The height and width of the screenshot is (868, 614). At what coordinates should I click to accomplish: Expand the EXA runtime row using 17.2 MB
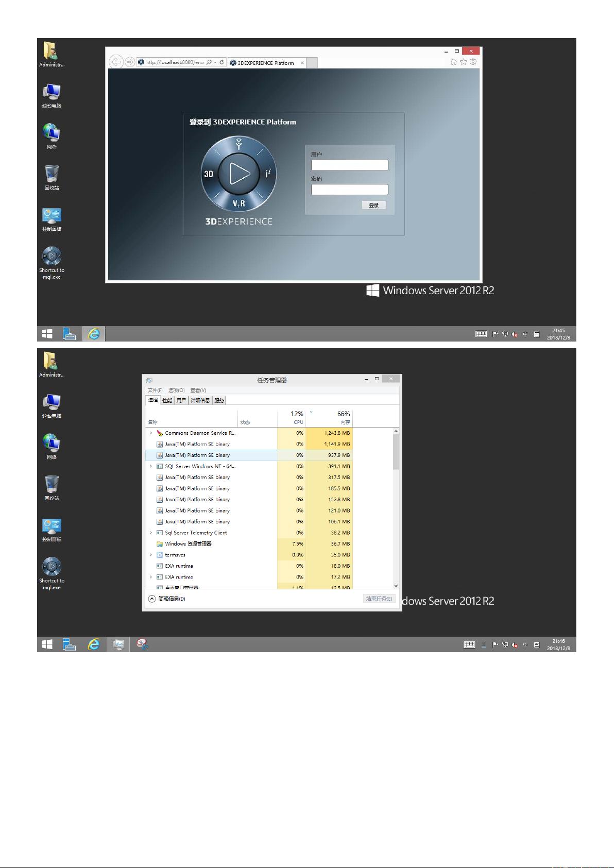(151, 577)
